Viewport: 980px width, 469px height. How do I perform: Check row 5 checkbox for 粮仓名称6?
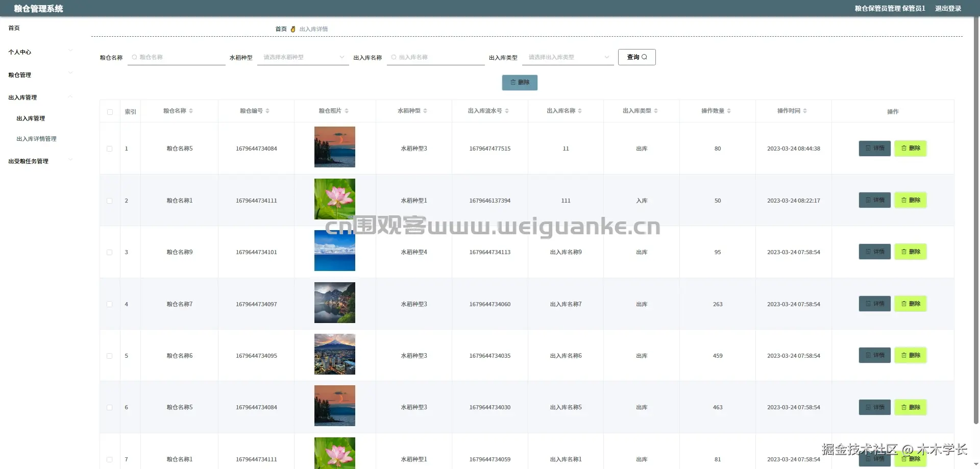pos(110,356)
